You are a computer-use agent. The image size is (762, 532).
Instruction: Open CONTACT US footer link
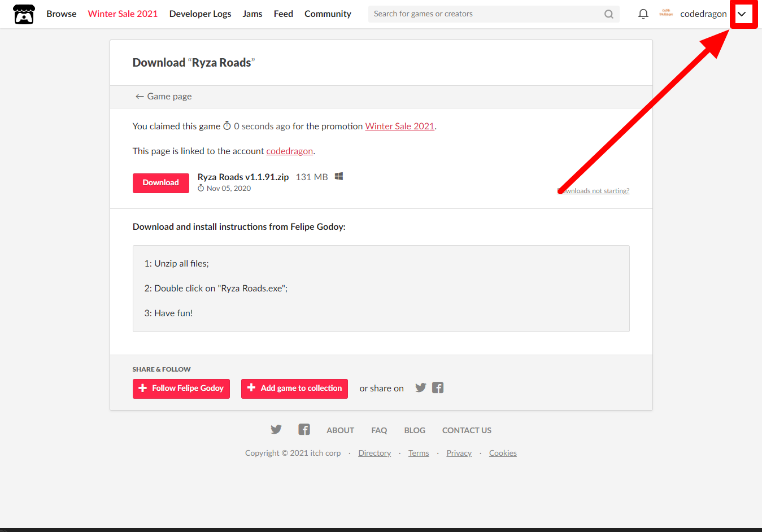(467, 430)
